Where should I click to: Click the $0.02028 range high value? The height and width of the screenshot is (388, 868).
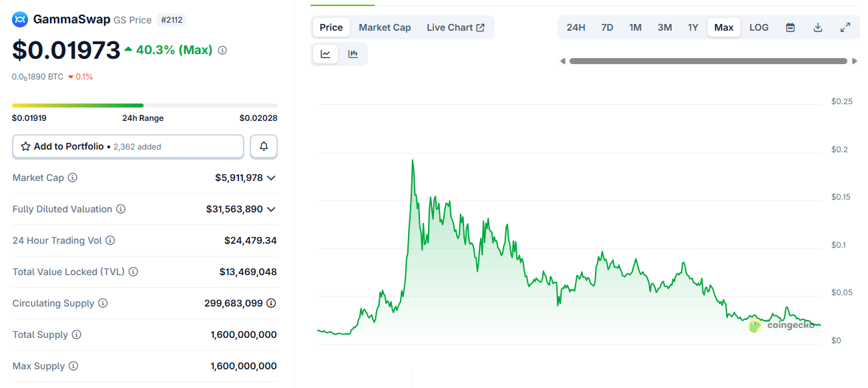258,118
